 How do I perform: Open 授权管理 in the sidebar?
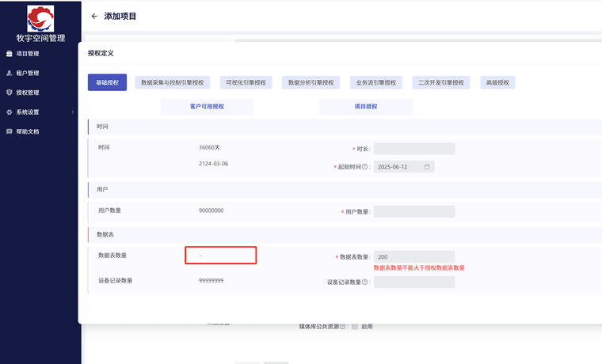28,93
